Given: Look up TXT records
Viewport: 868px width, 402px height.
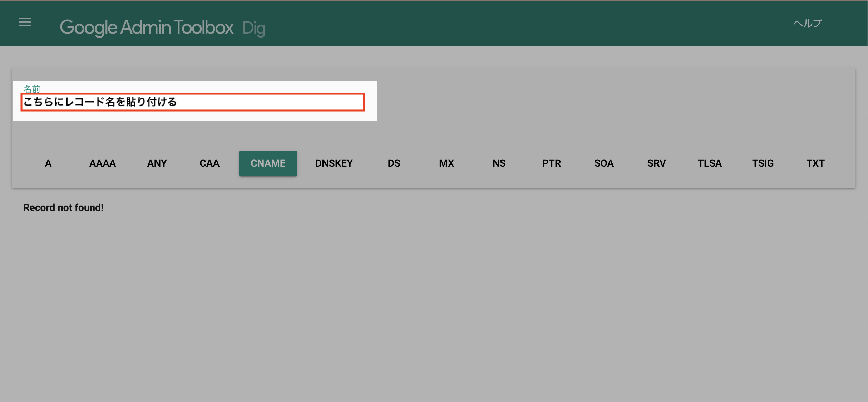Looking at the screenshot, I should click(815, 163).
